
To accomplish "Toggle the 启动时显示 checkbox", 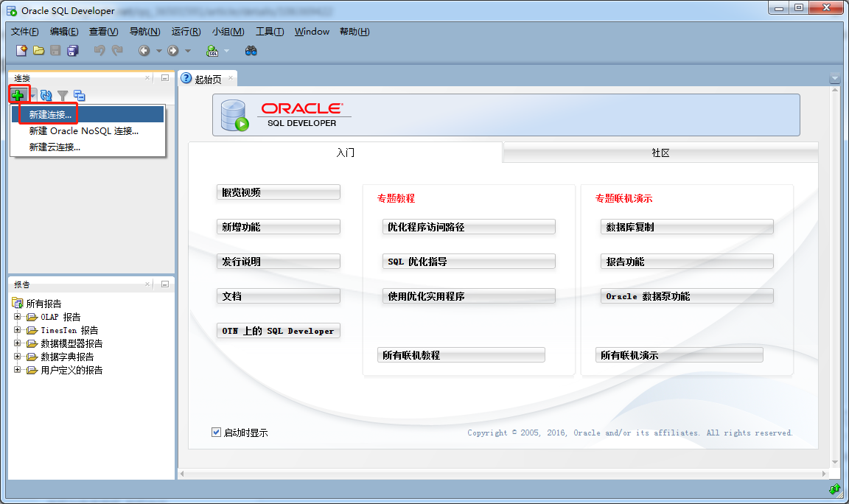I will (216, 432).
